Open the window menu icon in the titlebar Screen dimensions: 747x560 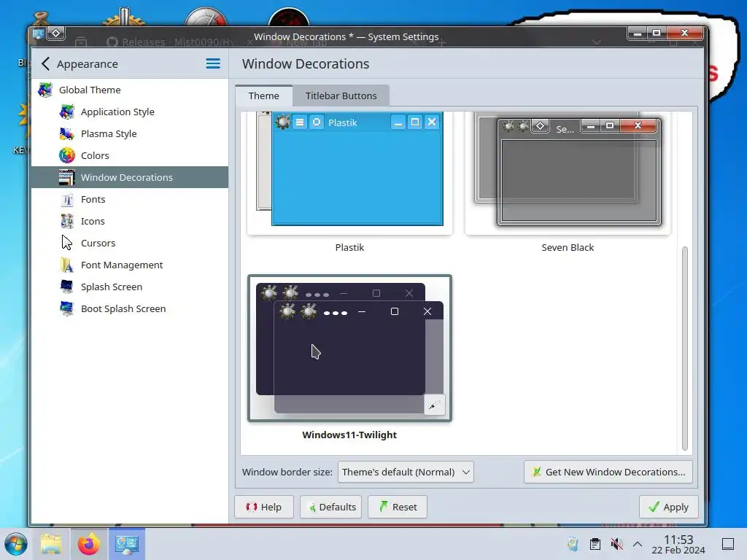point(38,34)
